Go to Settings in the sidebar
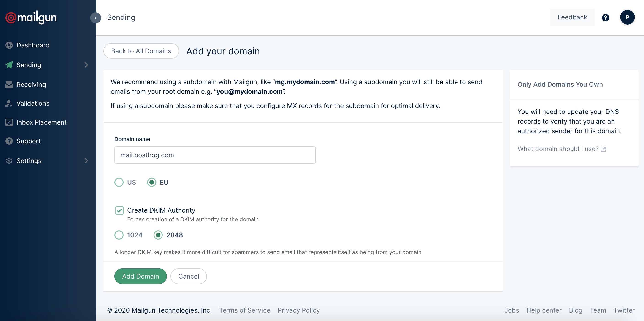The image size is (644, 321). (29, 161)
